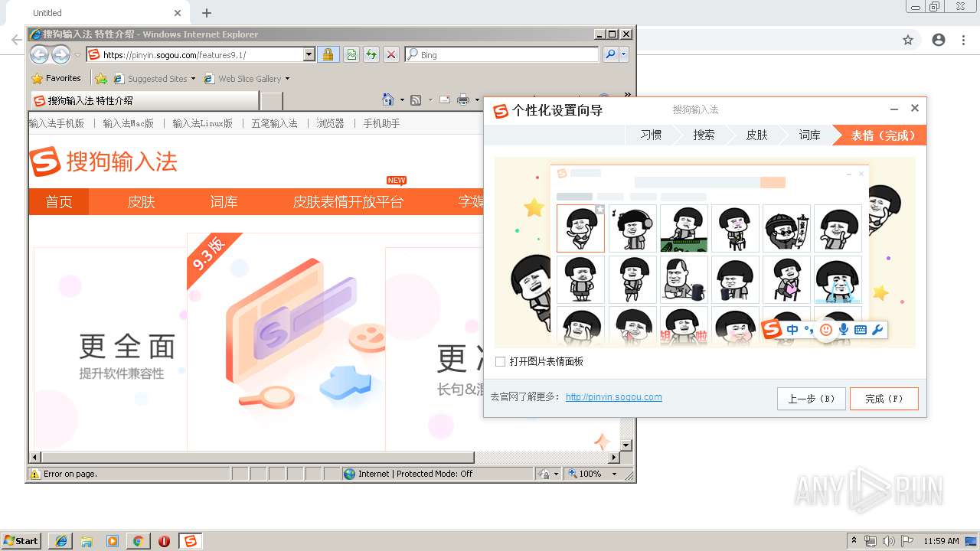Open the search provider dropdown arrow
Viewport: 980px width, 551px height.
coord(624,54)
